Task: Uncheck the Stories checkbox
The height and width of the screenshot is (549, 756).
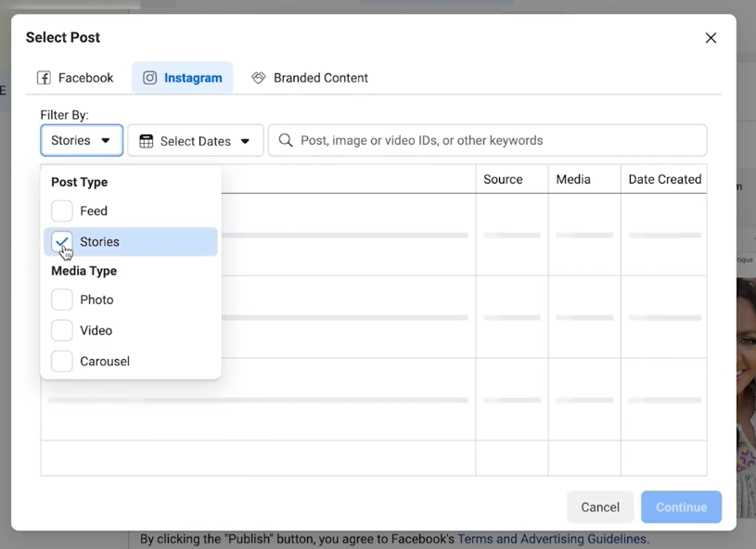Action: click(x=62, y=242)
